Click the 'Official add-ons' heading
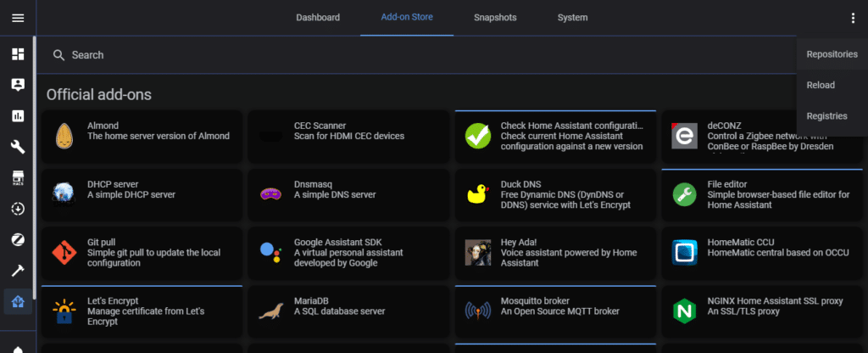This screenshot has width=868, height=353. point(99,95)
